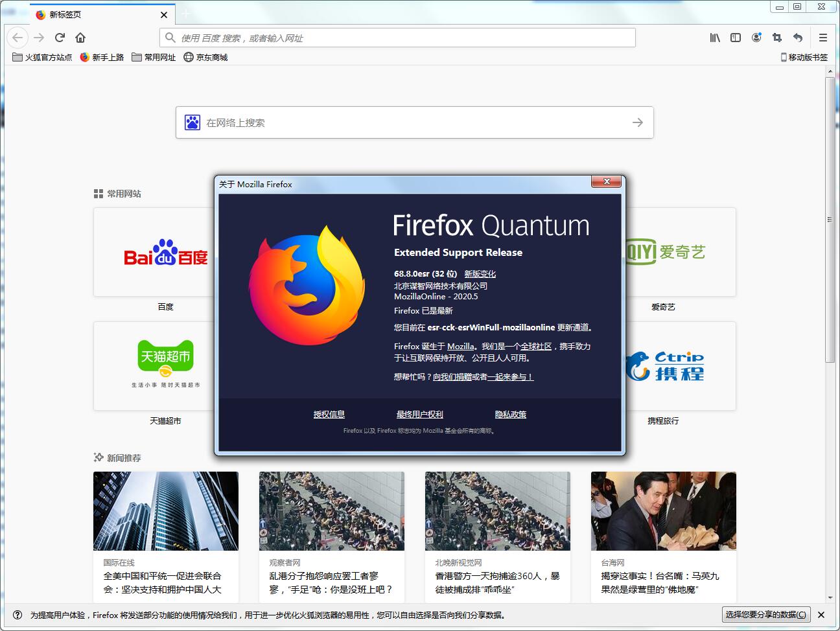This screenshot has width=840, height=631.
Task: Click the question mark info icon
Action: pos(17,615)
